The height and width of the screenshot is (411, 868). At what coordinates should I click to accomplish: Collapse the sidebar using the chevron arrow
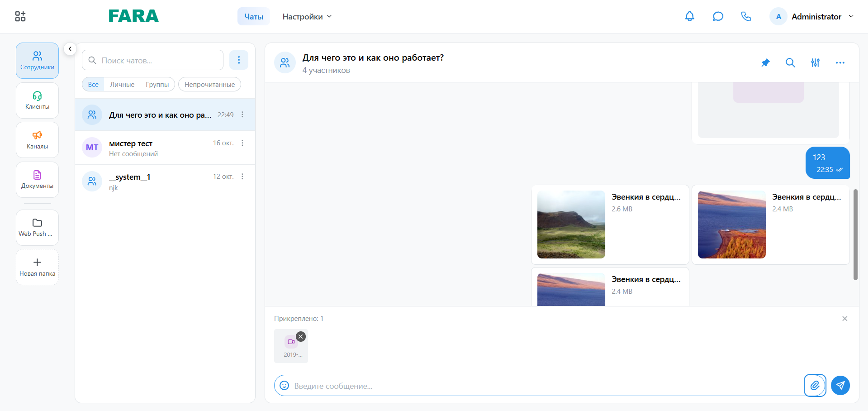point(70,48)
